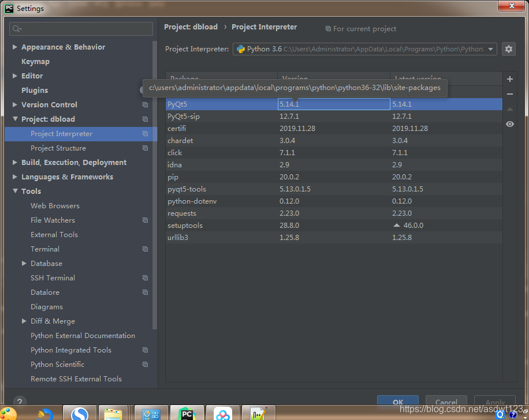This screenshot has width=529, height=420.
Task: Select Project Interpreter in the tree
Action: click(x=81, y=134)
